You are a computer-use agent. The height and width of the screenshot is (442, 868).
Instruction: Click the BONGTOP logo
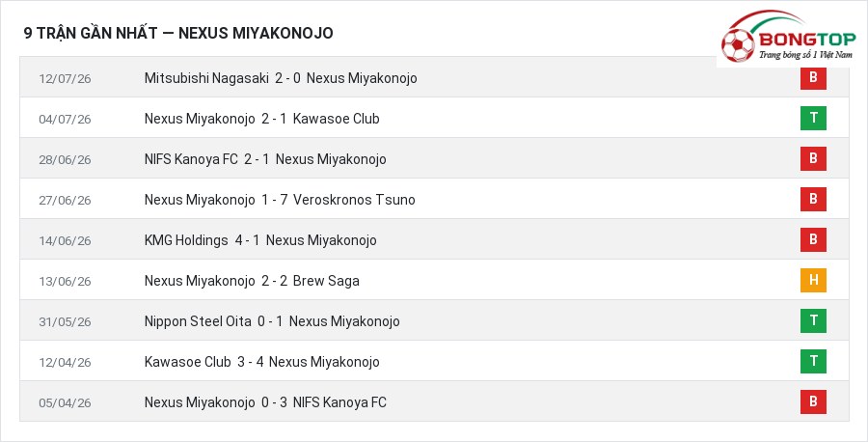pyautogui.click(x=788, y=37)
